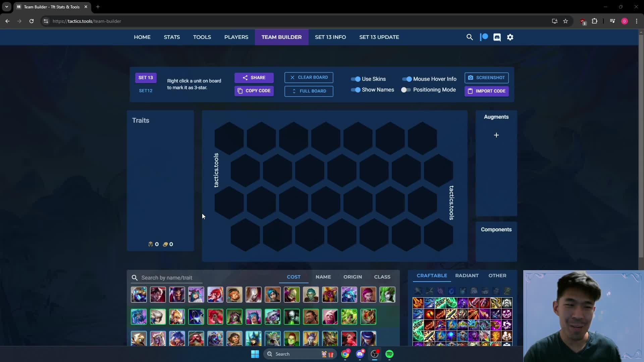Disable the Mouse Hover Info switch
Viewport: 644px width, 362px height.
coord(407,79)
